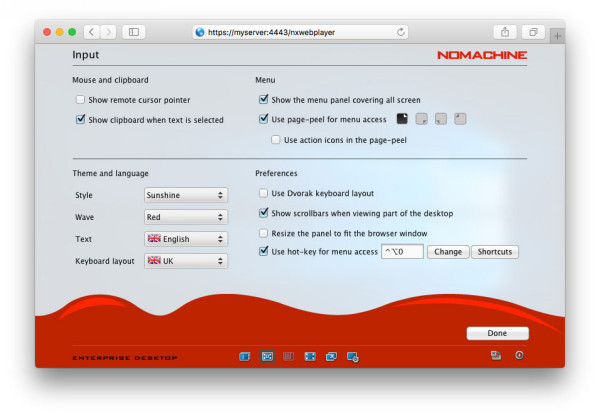Image resolution: width=600 pixels, height=418 pixels.
Task: Enable Use action icons in the page-peel
Action: click(x=276, y=140)
